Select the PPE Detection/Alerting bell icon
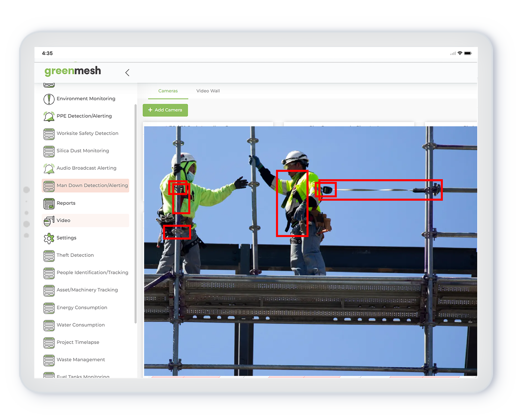The image size is (521, 420). [49, 116]
